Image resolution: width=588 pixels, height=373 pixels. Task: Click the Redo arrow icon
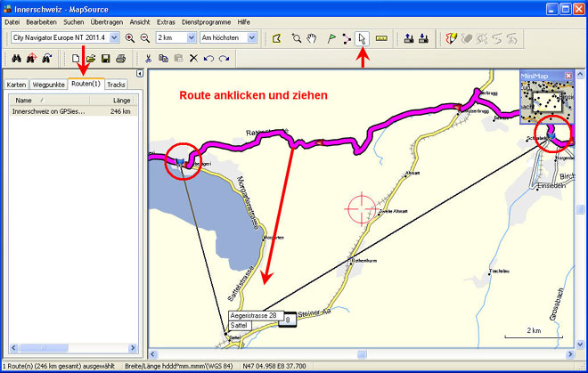click(224, 59)
